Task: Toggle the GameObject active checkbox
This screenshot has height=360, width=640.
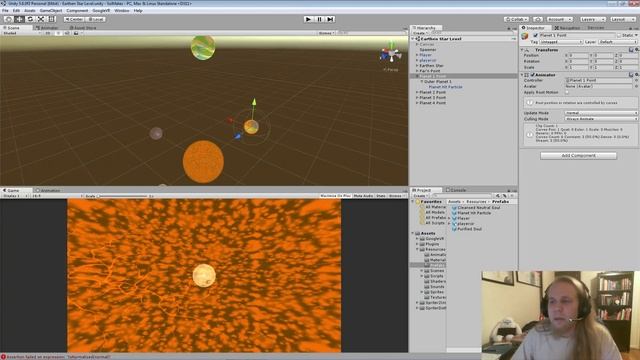Action: [x=536, y=36]
